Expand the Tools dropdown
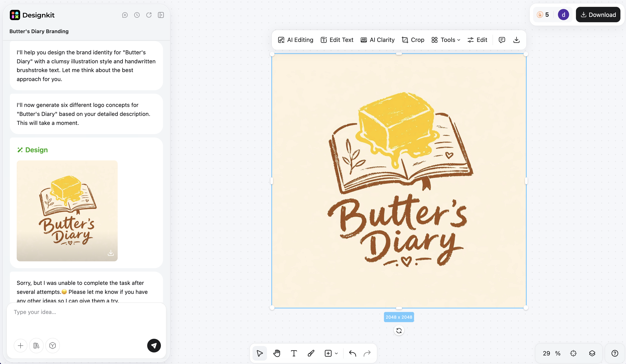Image resolution: width=626 pixels, height=364 pixels. point(446,40)
